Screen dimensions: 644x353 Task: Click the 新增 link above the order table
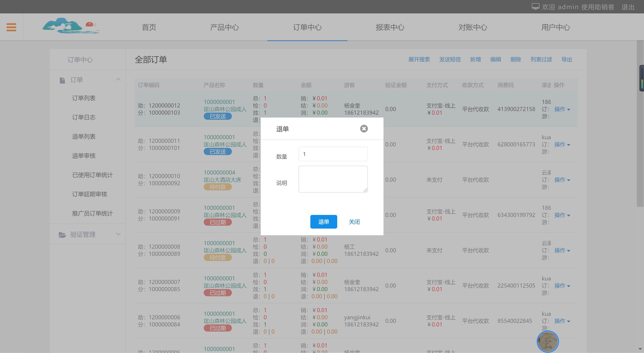(x=475, y=59)
